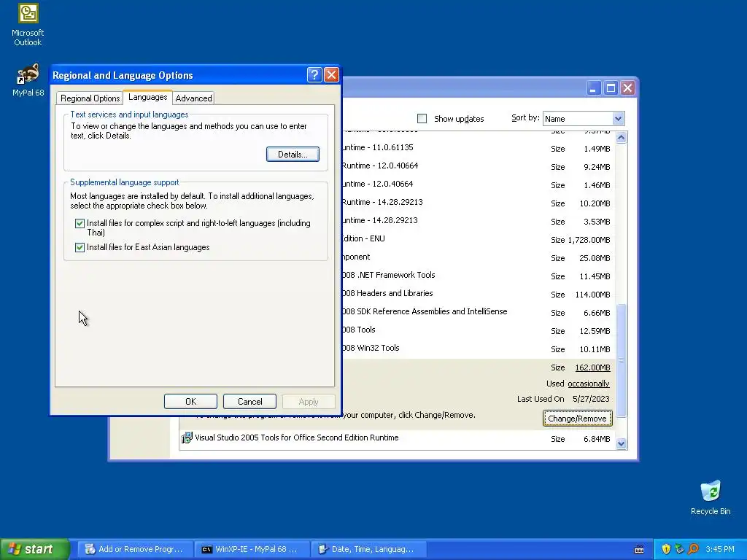Click the keyboard language bar icon in taskbar

point(639,550)
